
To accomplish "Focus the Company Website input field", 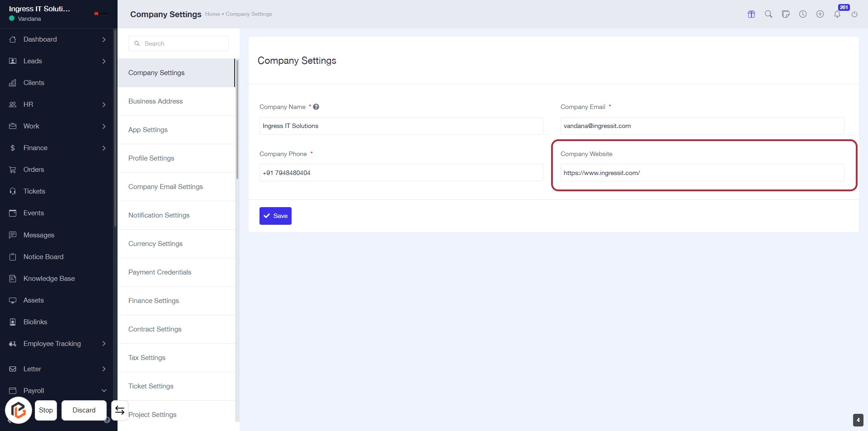I will pyautogui.click(x=702, y=173).
